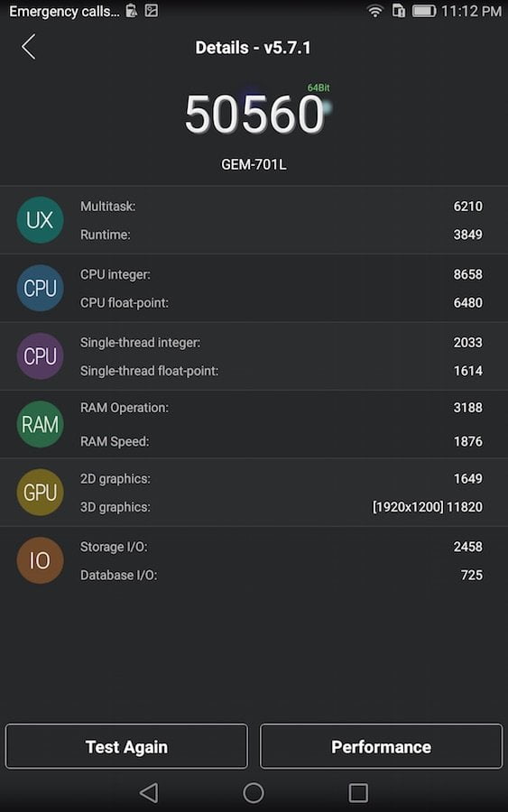This screenshot has height=812, width=508.
Task: Tap the 50560 total score
Action: [x=254, y=114]
